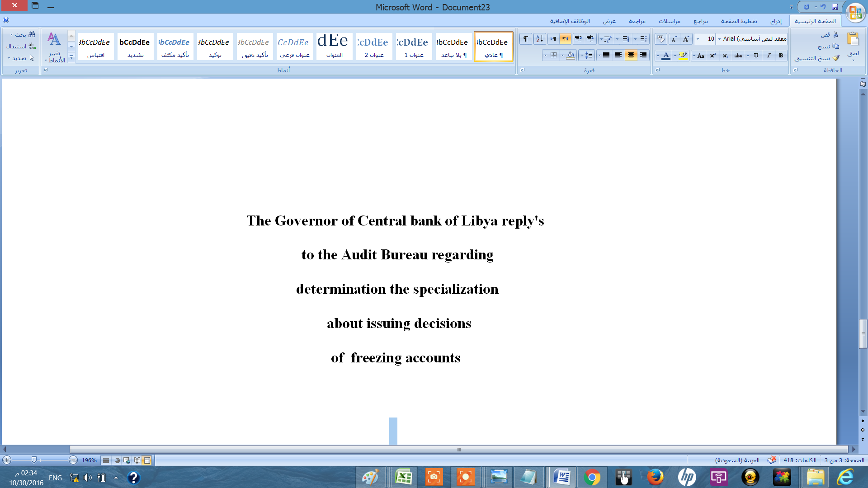Open the Sort text dialog icon
This screenshot has width=868, height=488.
(x=539, y=39)
